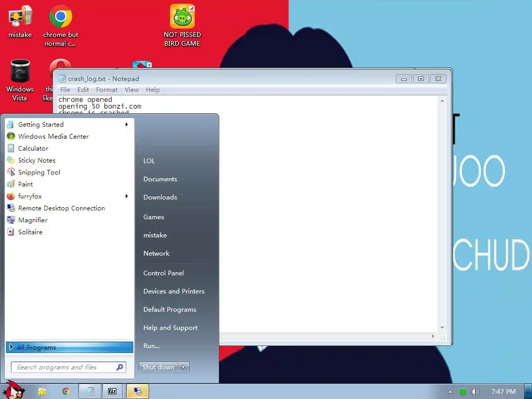Open Default Programs

pyautogui.click(x=170, y=310)
